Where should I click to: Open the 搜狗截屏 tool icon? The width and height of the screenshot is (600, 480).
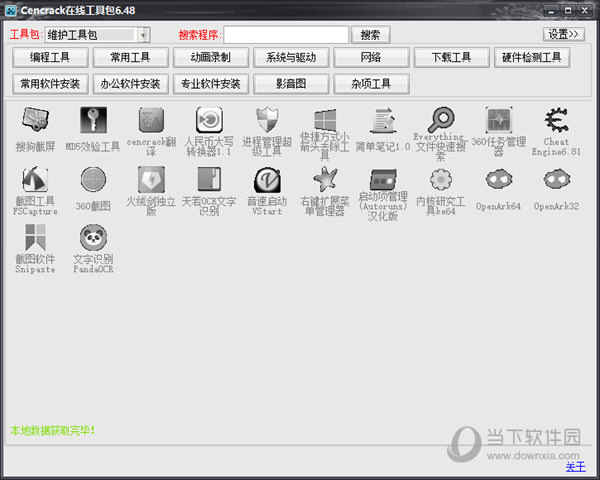(35, 120)
